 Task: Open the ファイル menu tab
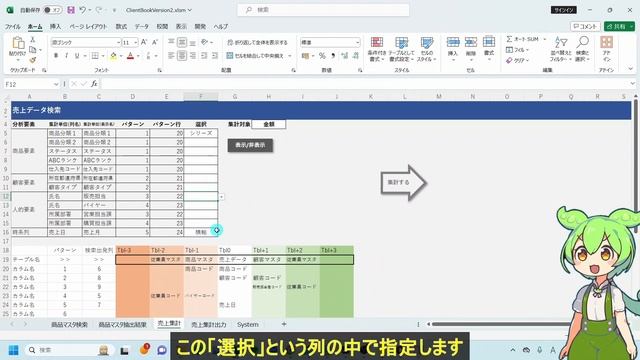click(x=13, y=27)
